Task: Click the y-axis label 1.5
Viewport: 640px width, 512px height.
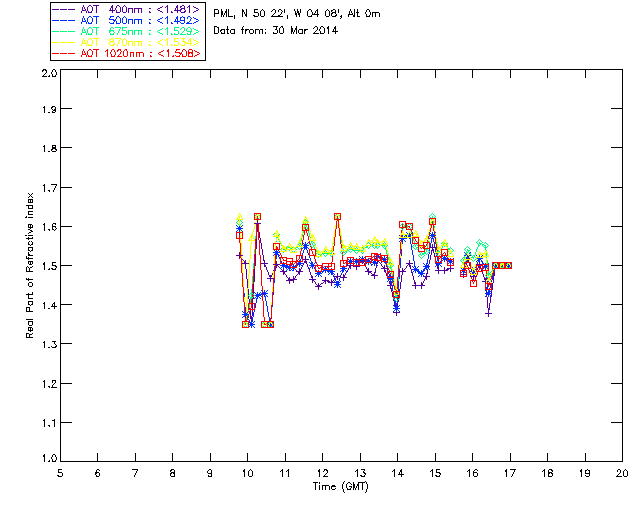Action: [x=49, y=266]
